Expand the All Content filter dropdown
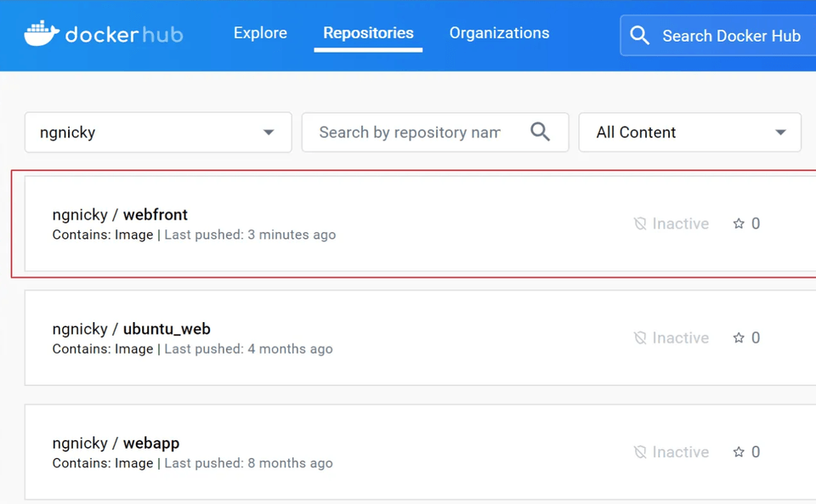The image size is (816, 504). (690, 133)
